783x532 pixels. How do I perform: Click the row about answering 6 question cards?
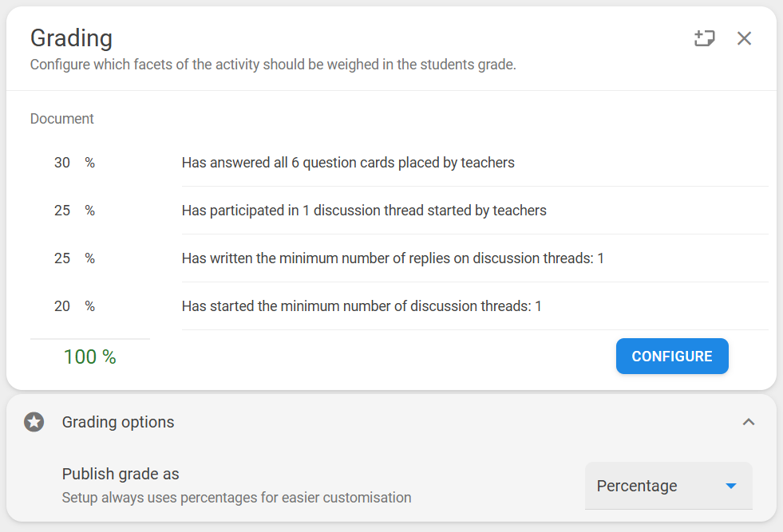tap(475, 163)
